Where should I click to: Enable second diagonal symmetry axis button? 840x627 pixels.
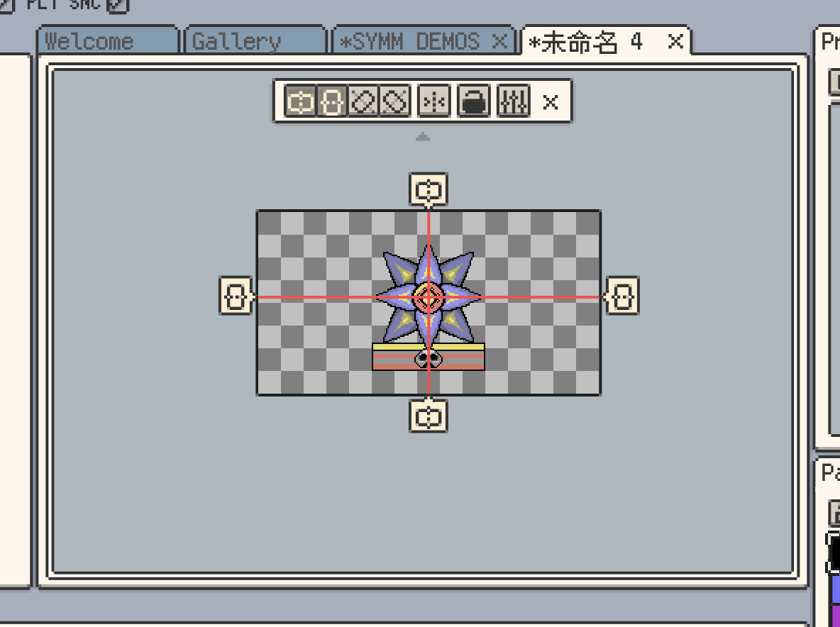(x=394, y=102)
